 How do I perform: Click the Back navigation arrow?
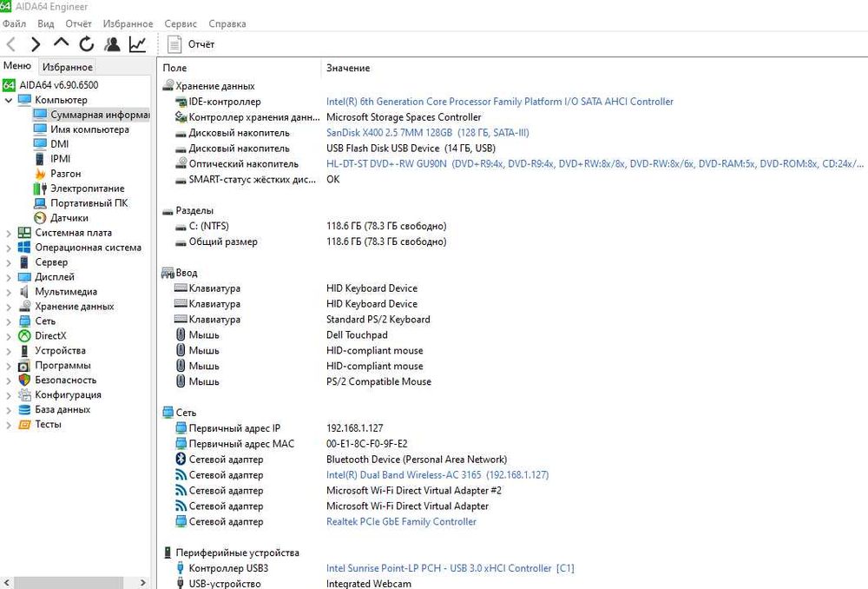pos(11,44)
